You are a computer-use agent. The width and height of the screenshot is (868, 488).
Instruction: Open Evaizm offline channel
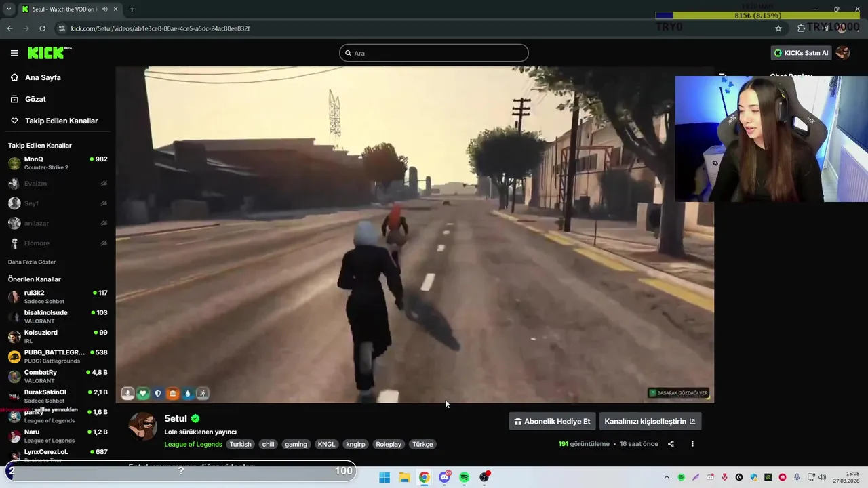[58, 184]
